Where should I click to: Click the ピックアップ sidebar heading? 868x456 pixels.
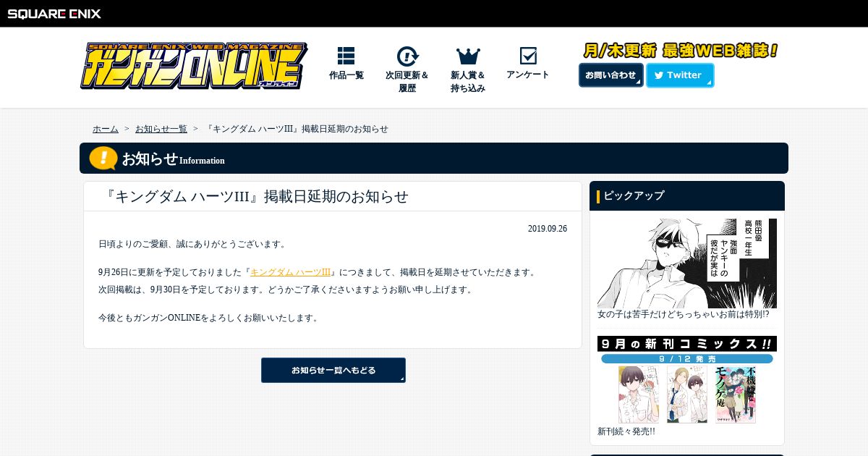coord(634,195)
